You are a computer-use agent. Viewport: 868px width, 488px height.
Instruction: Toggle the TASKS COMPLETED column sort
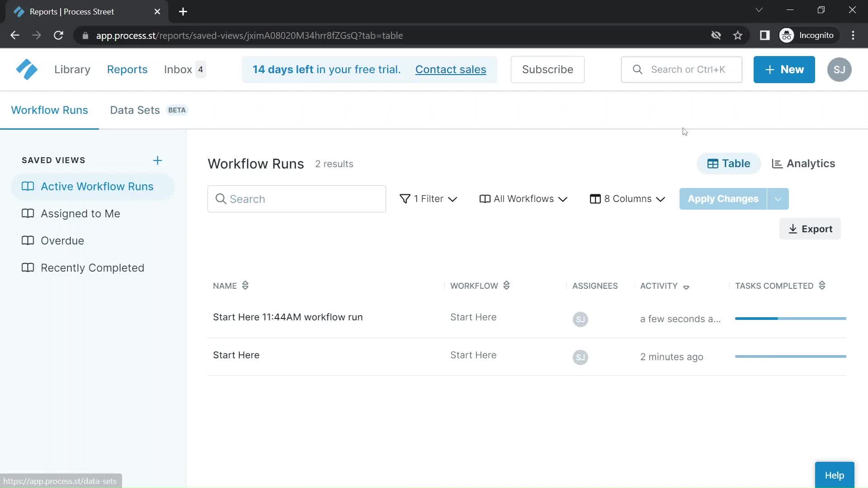tap(822, 286)
